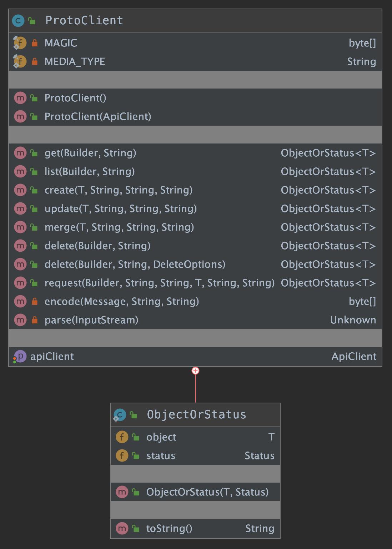Click the public visibility icon beside toString()

[x=136, y=529]
